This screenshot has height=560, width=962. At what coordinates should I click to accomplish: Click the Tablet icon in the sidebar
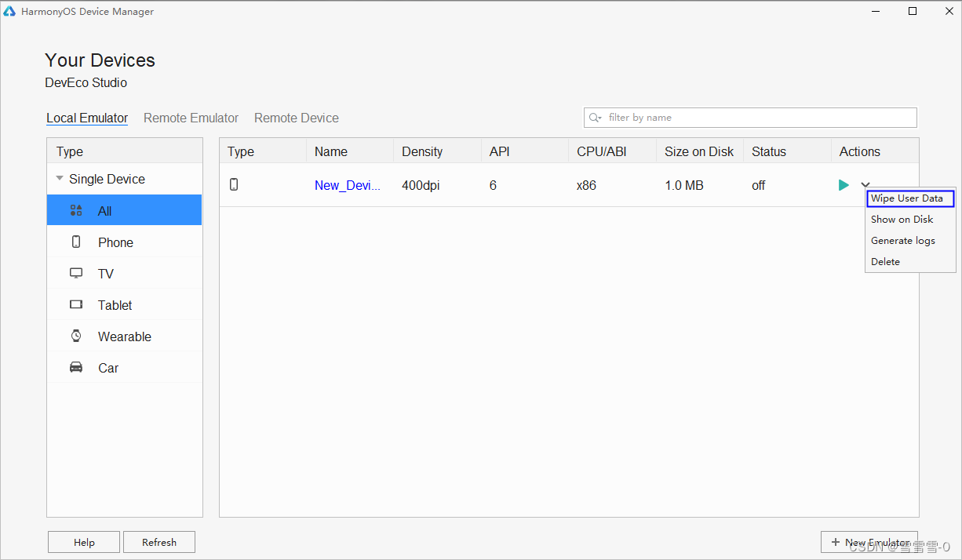point(76,304)
